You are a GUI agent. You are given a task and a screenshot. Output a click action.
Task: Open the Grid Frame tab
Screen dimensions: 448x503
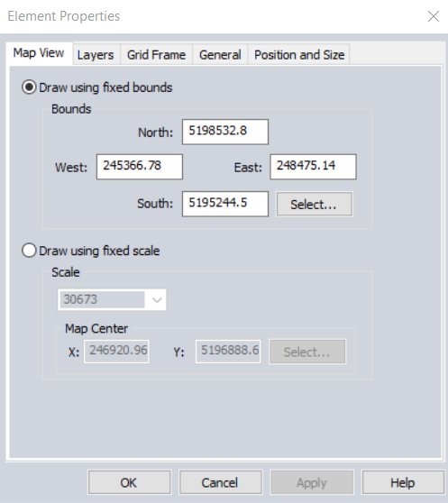157,54
